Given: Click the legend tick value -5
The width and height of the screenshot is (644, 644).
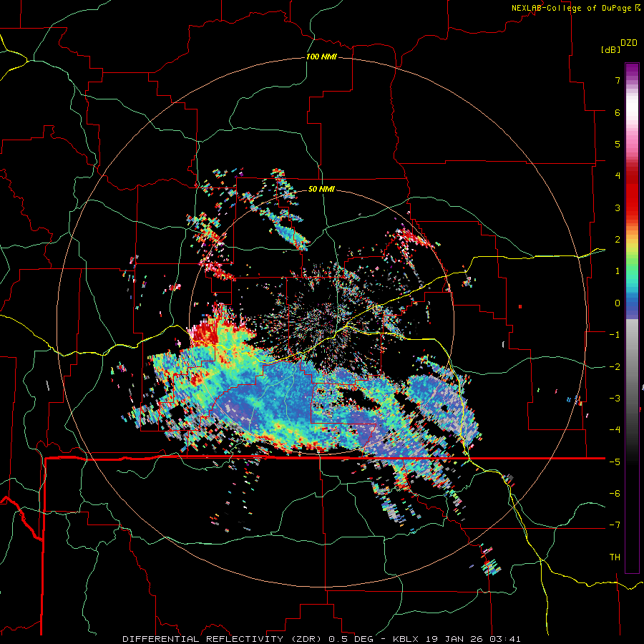Looking at the screenshot, I should tap(615, 462).
